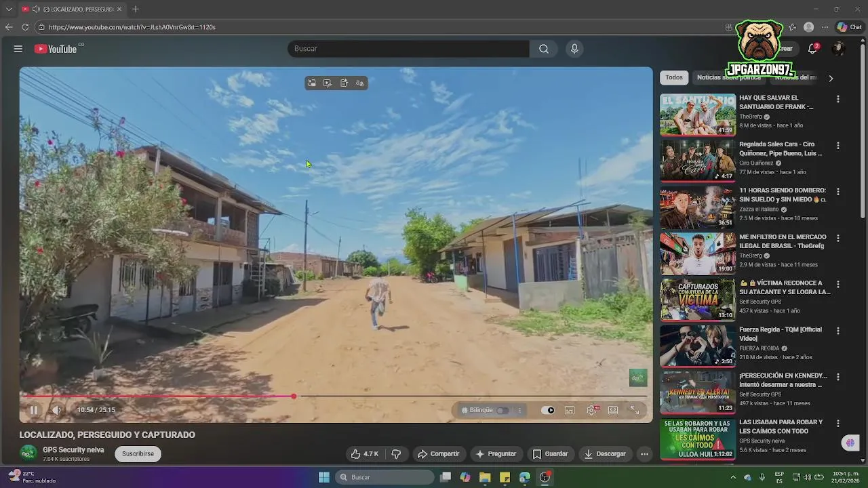The width and height of the screenshot is (868, 488).
Task: Open options menu for 'Regalada Sales Cara'
Action: pyautogui.click(x=837, y=145)
